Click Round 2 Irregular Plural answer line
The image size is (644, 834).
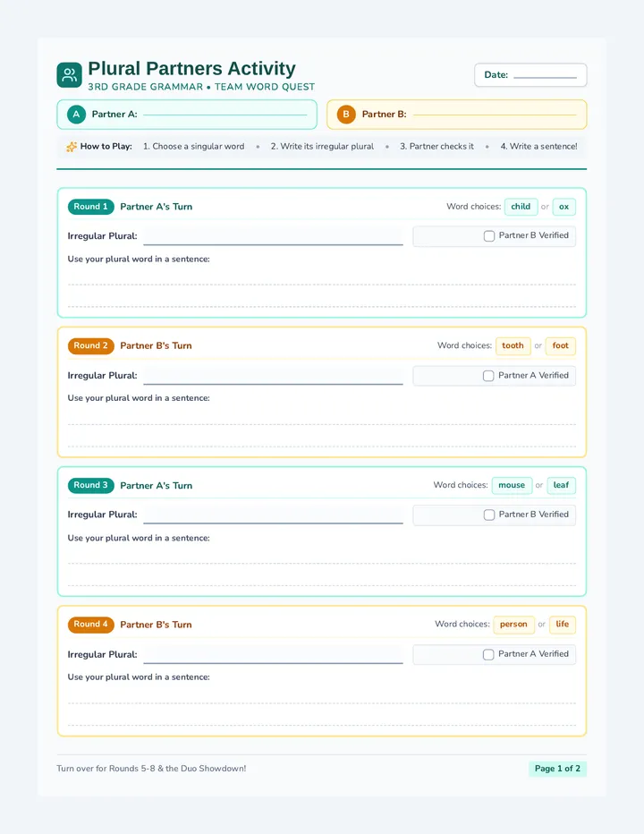(274, 376)
